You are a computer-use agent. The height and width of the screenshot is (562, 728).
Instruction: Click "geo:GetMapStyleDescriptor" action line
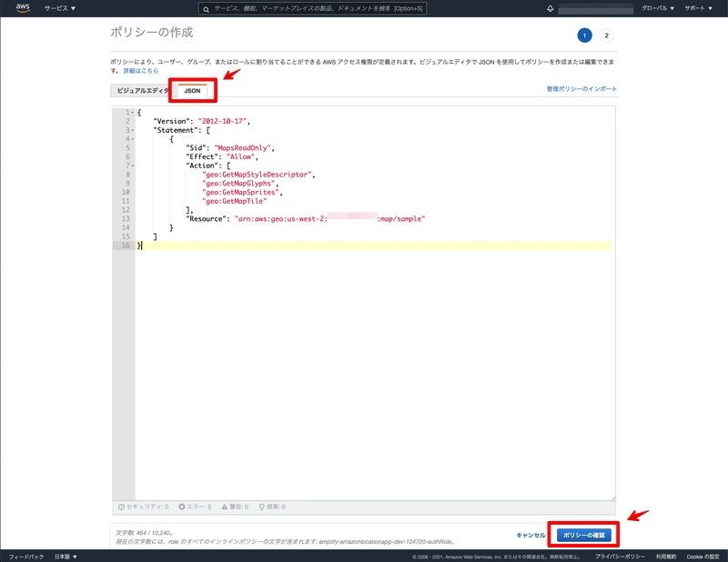pyautogui.click(x=257, y=175)
